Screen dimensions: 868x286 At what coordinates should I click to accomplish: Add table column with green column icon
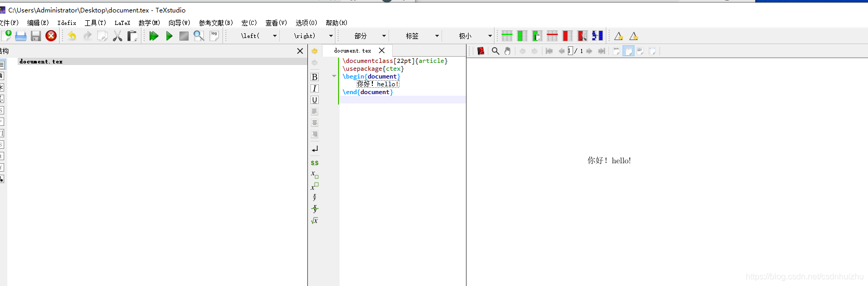522,36
